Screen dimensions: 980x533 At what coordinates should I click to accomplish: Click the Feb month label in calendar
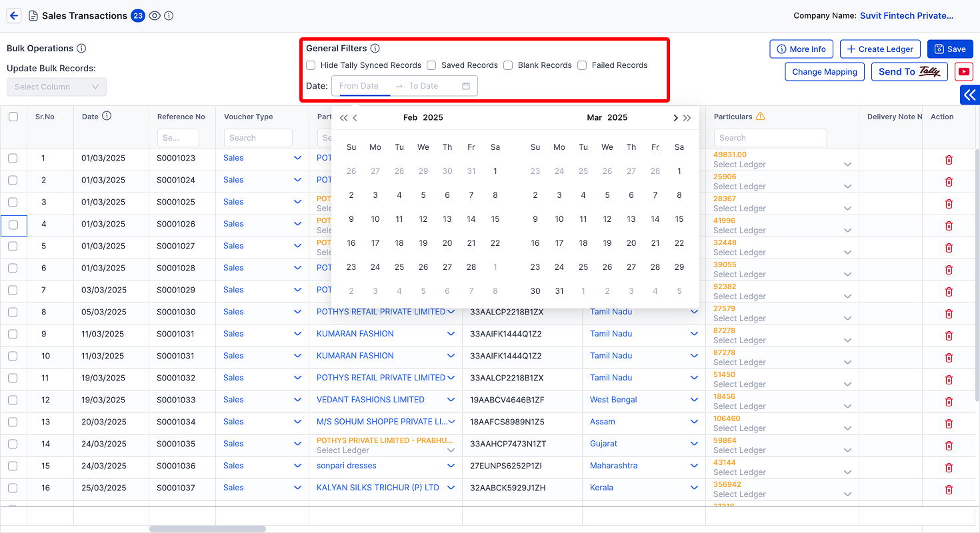pos(410,117)
